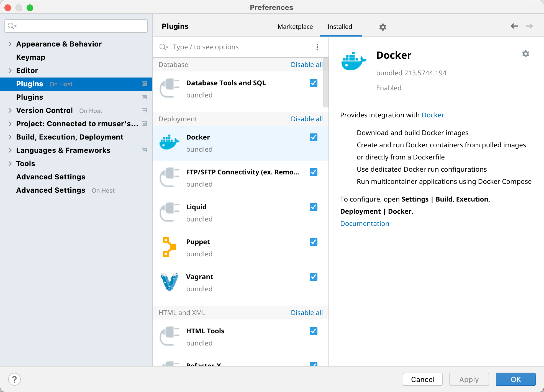Screen dimensions: 544x392
Task: Click the Vagrant plugin icon
Action: pos(169,282)
